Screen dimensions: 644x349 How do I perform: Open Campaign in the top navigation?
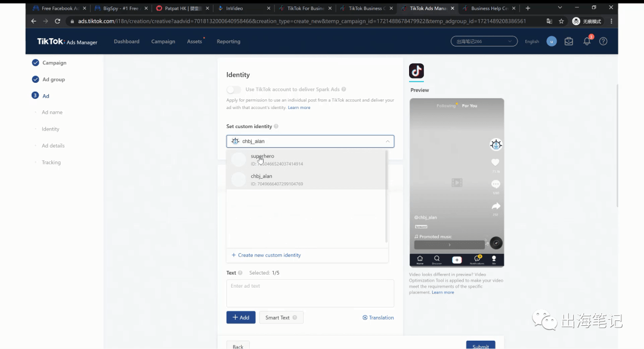[x=163, y=42]
